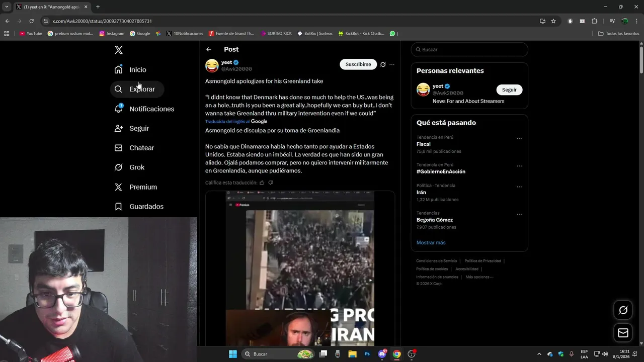Click the Suscribirse button
This screenshot has width=644, height=362.
(358, 64)
